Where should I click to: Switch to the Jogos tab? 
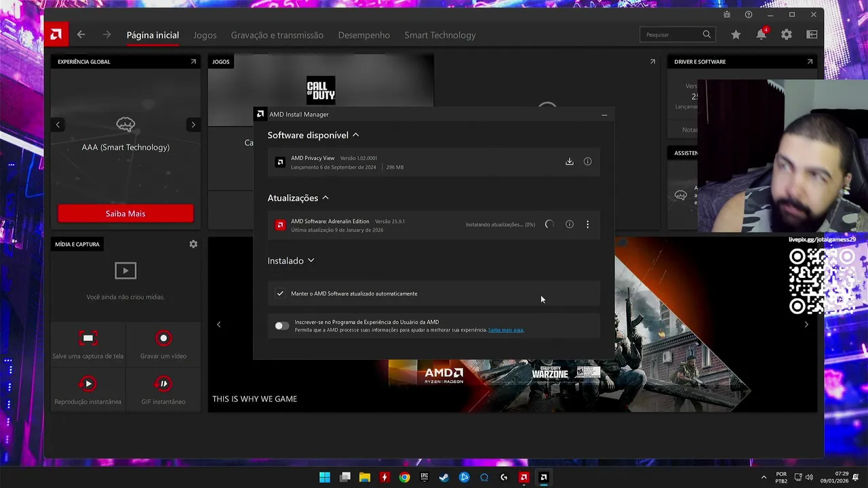coord(205,35)
